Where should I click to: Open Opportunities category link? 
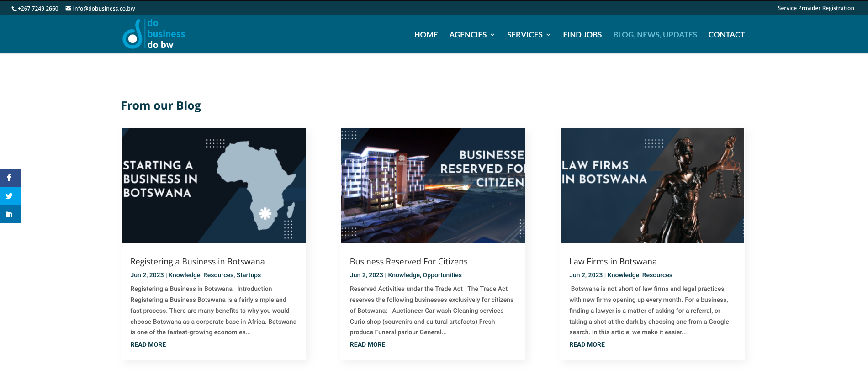pyautogui.click(x=442, y=275)
